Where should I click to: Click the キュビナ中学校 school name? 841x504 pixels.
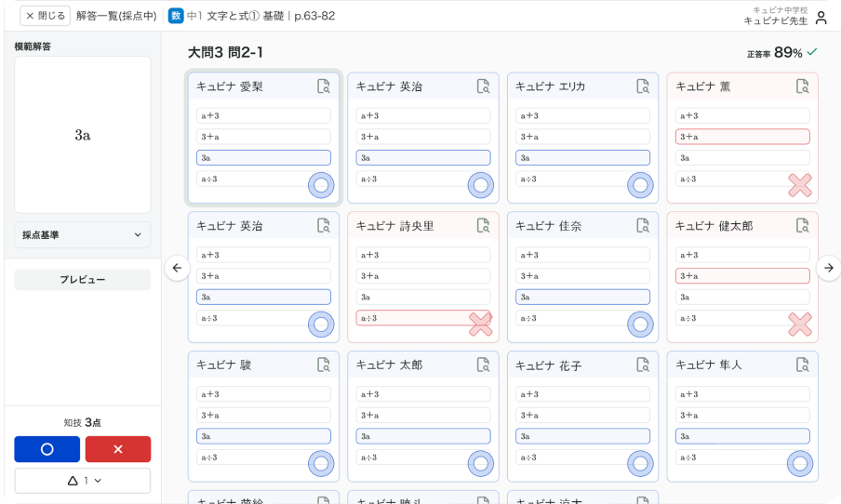tap(780, 10)
